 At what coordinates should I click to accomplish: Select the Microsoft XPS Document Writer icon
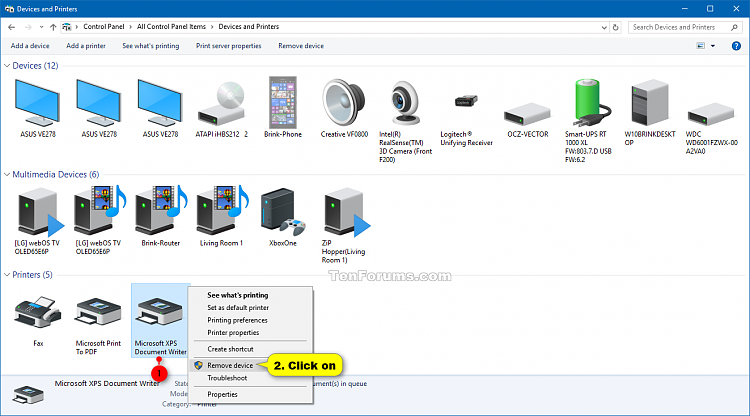point(160,312)
